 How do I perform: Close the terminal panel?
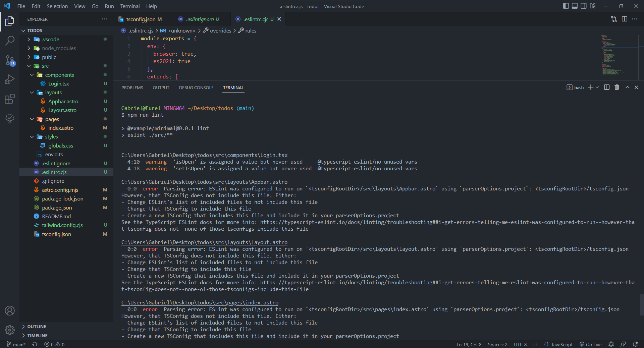pyautogui.click(x=636, y=87)
